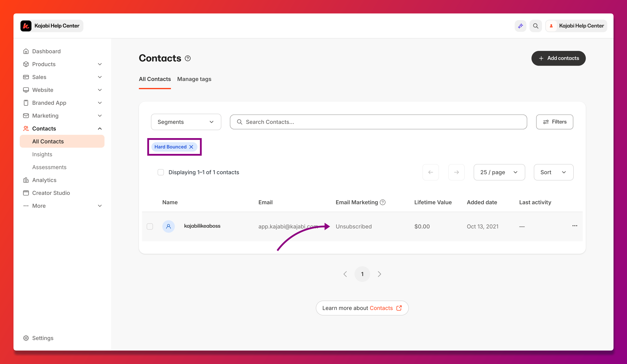The image size is (627, 364).
Task: Click the Sales card icon
Action: [x=26, y=77]
